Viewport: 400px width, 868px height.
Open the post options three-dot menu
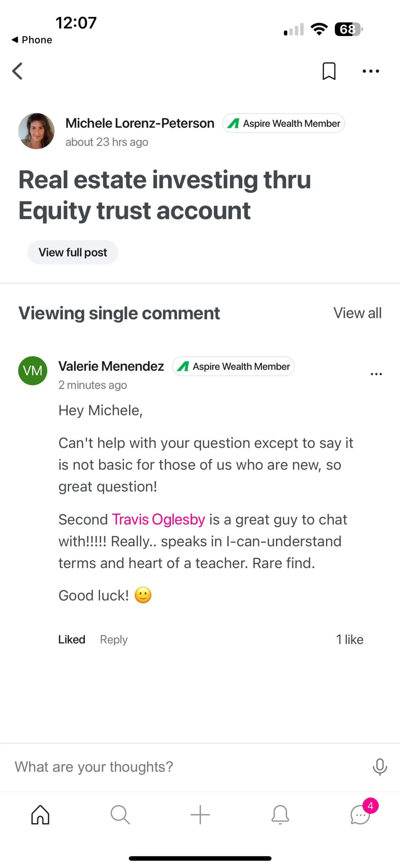pyautogui.click(x=371, y=71)
